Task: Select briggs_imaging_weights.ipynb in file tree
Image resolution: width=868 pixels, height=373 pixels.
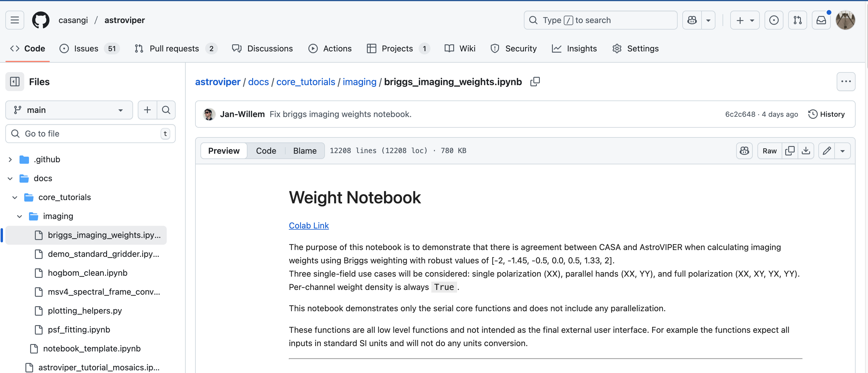Action: [x=86, y=235]
